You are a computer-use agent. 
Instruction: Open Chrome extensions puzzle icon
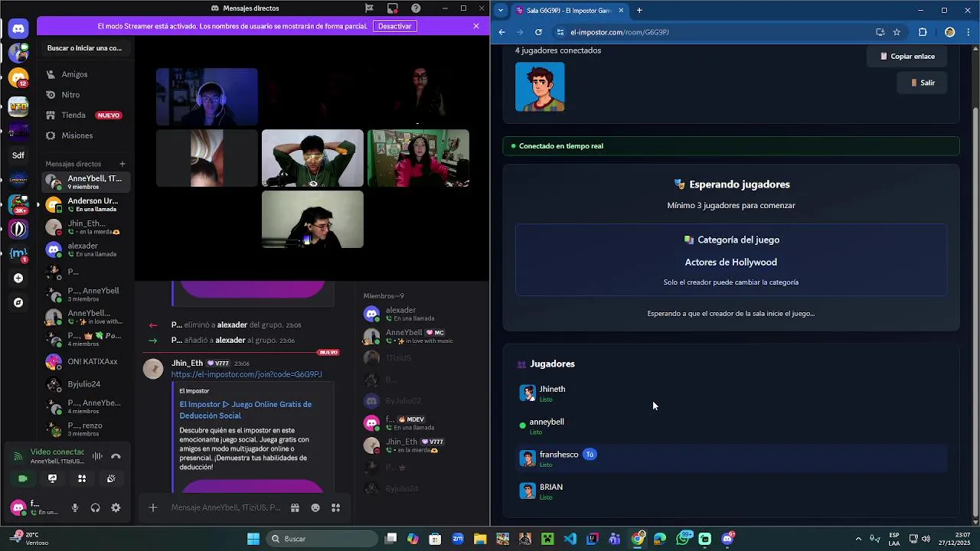pos(923,32)
